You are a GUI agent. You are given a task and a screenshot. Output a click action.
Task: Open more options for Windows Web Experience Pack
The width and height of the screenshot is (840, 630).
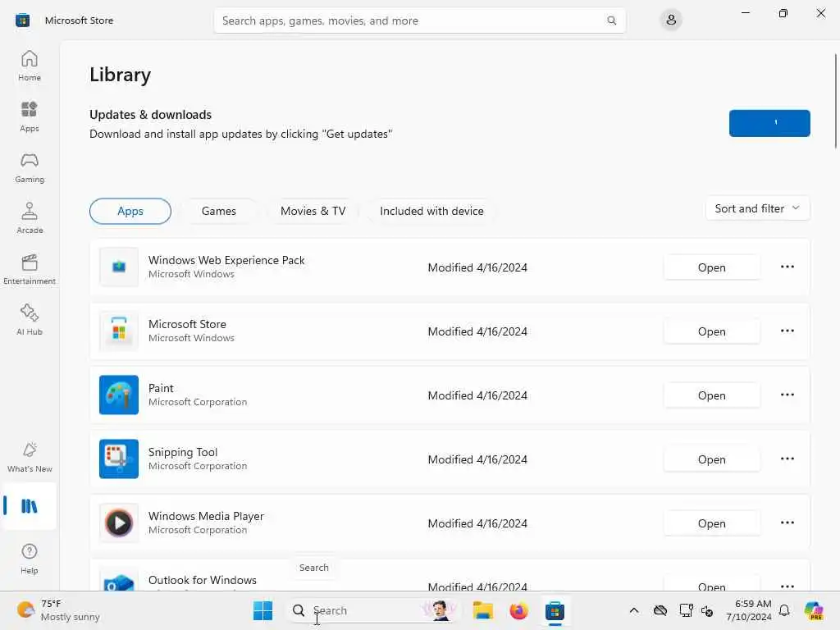click(x=787, y=267)
